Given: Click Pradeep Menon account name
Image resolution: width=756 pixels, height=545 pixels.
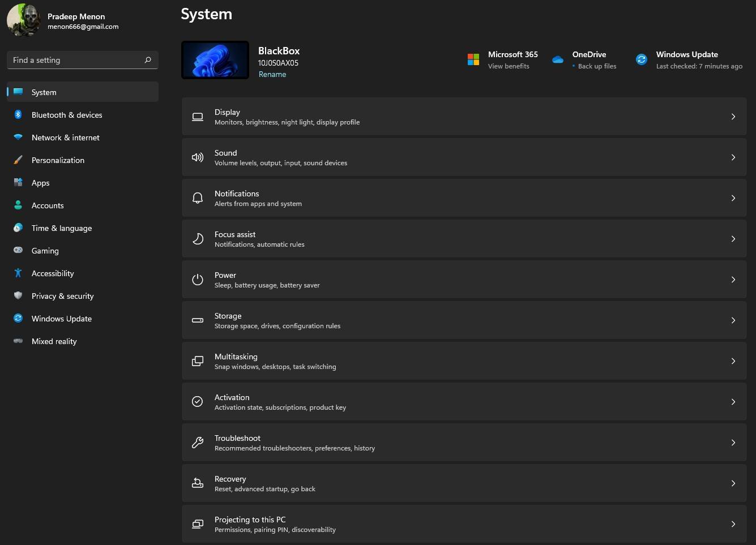Looking at the screenshot, I should tap(76, 16).
